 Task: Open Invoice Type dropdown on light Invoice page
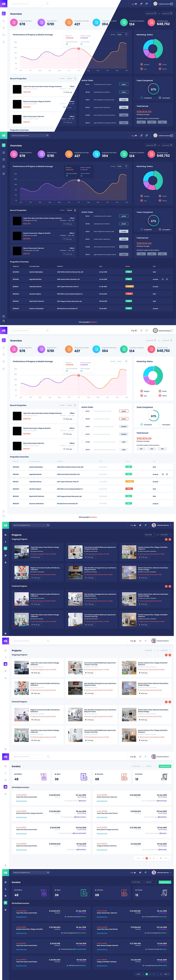point(137,766)
